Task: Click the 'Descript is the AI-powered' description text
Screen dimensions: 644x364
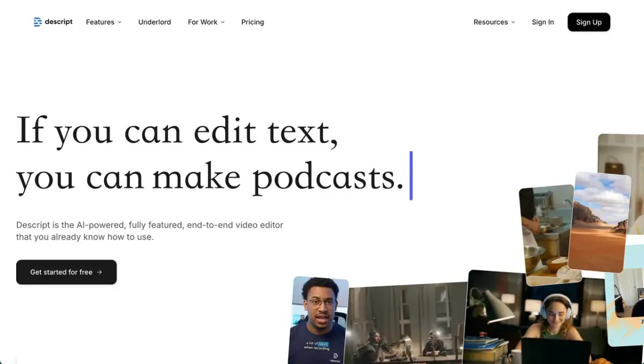Action: click(x=150, y=231)
